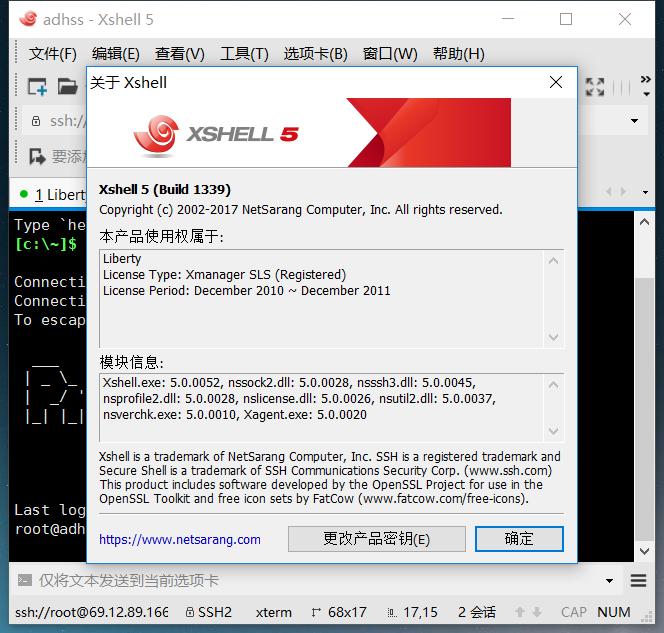This screenshot has height=633, width=664.
Task: Click the SSH2 lock status icon
Action: coord(190,612)
